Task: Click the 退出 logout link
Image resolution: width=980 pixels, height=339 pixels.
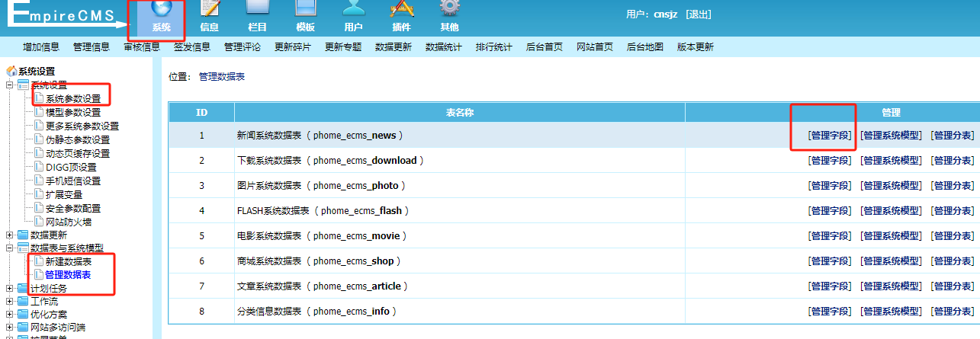Action: coord(699,14)
